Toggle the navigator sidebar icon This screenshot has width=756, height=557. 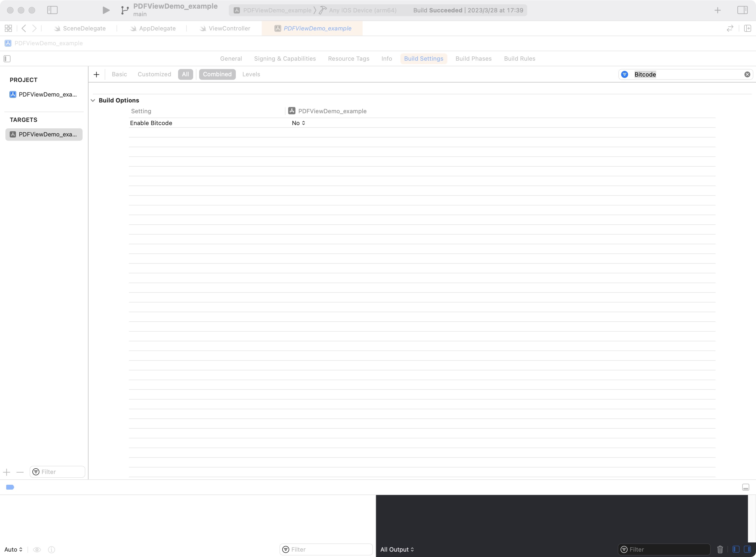point(52,10)
